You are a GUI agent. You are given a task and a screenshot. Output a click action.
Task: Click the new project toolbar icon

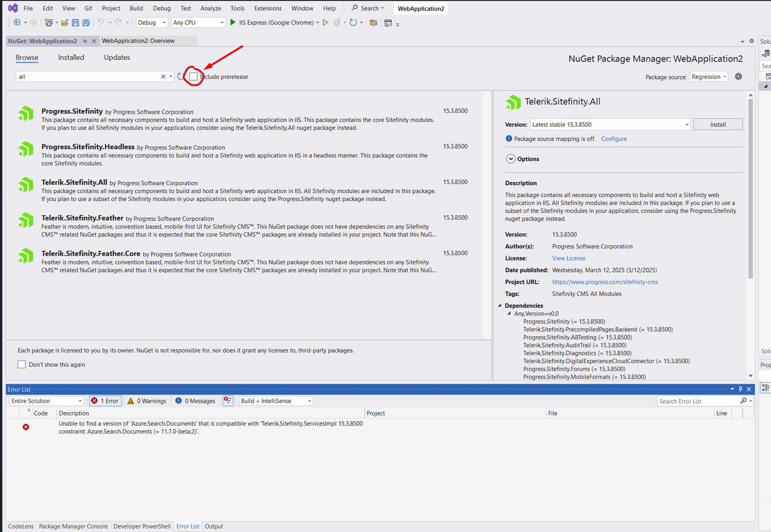coord(48,22)
